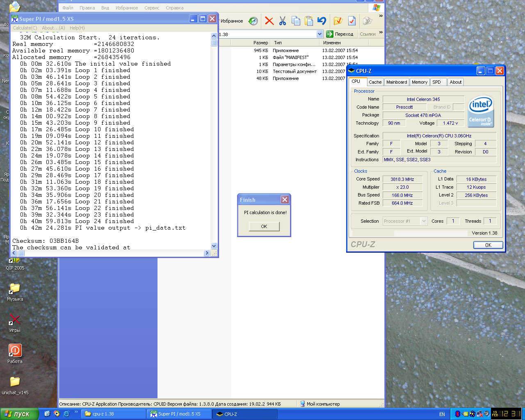Click the CPU-Z taskbar button

click(244, 414)
